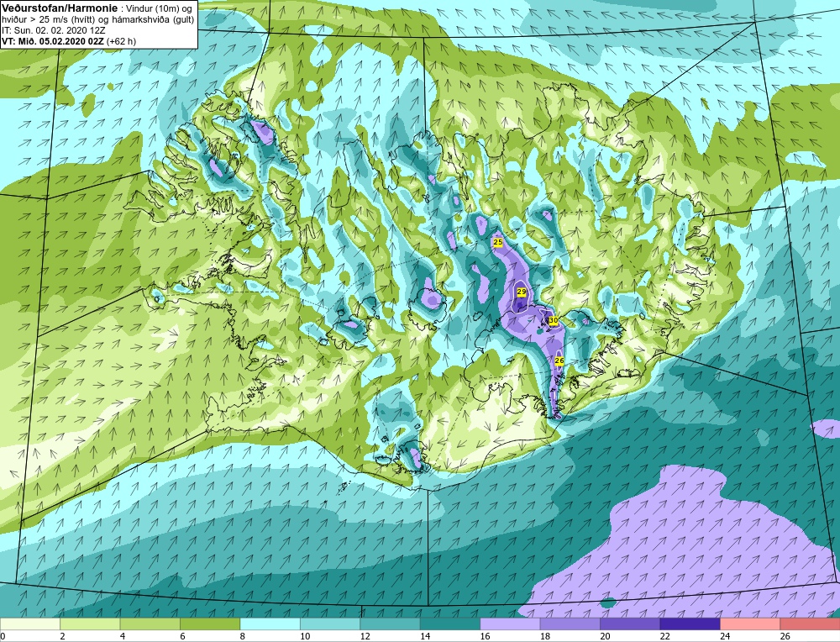
Task: Click the legend scale value 18
Action: point(545,636)
